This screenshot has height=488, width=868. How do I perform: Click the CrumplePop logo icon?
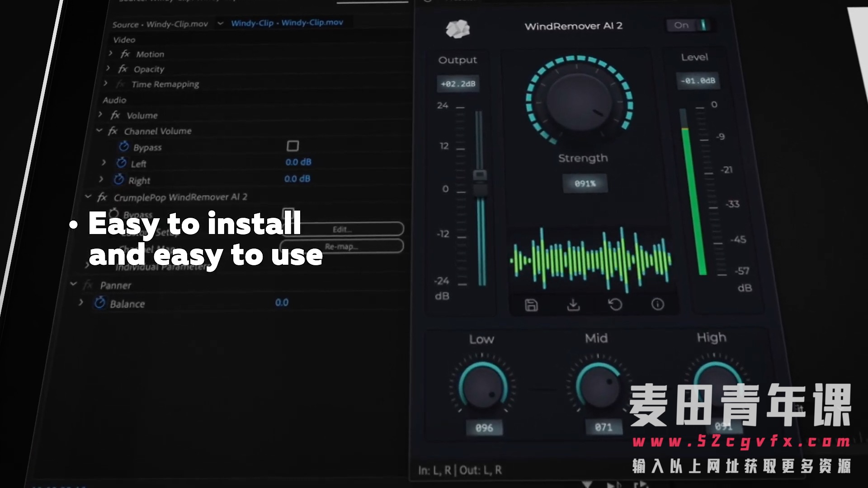pyautogui.click(x=458, y=29)
